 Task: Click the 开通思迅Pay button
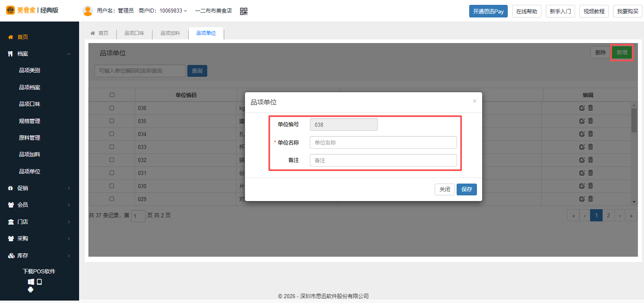(x=488, y=11)
